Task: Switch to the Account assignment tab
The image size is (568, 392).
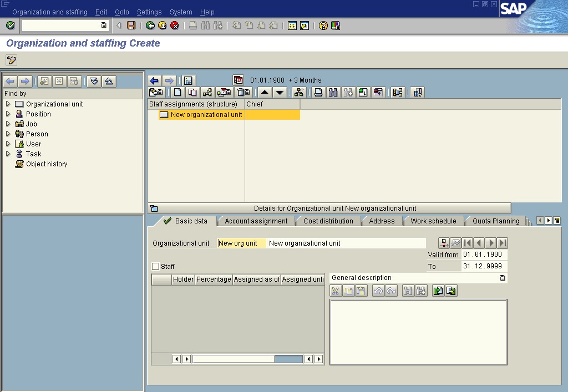Action: 255,220
